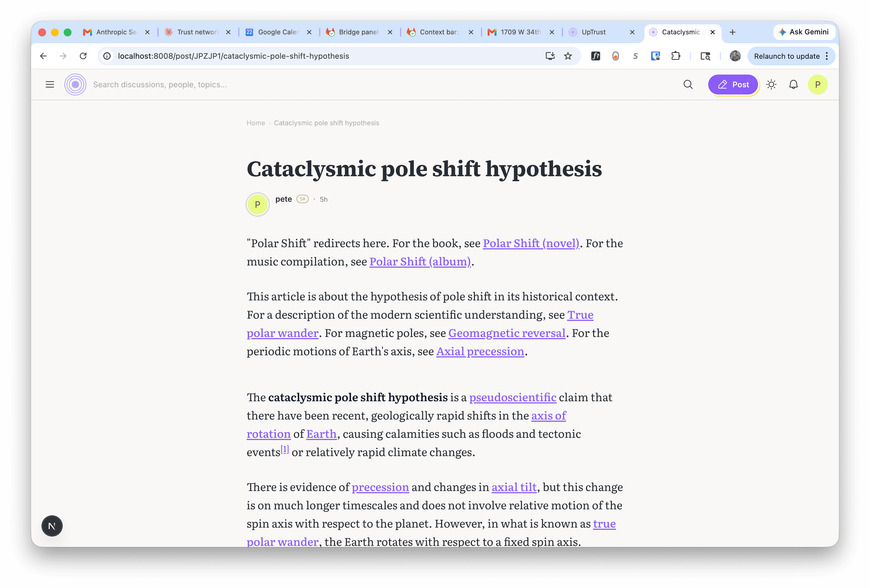Open the precession link in last paragraph
Screen dimensions: 870x588
point(380,487)
